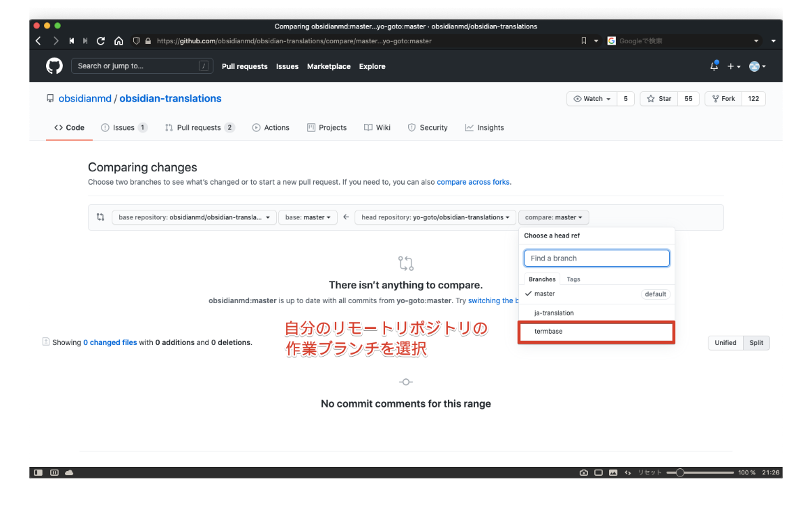Screen dimensions: 812x517
Task: Open Pull requests in the GitHub header
Action: pos(244,66)
